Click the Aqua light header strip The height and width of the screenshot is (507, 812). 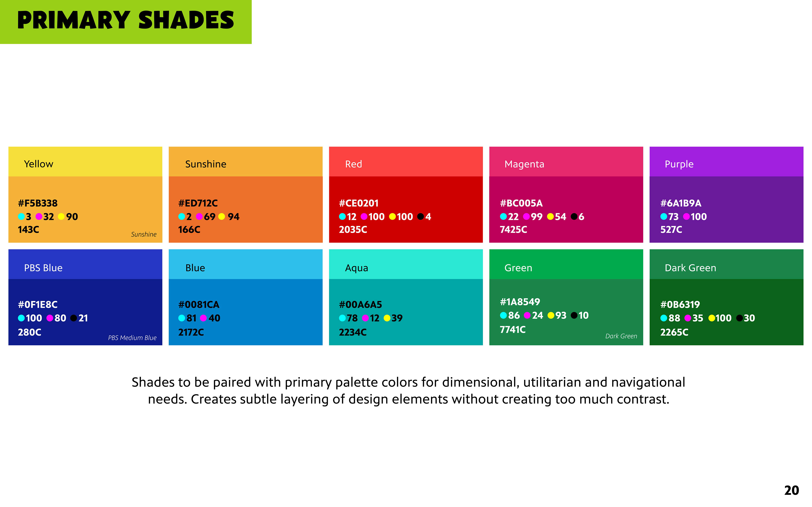point(406,264)
